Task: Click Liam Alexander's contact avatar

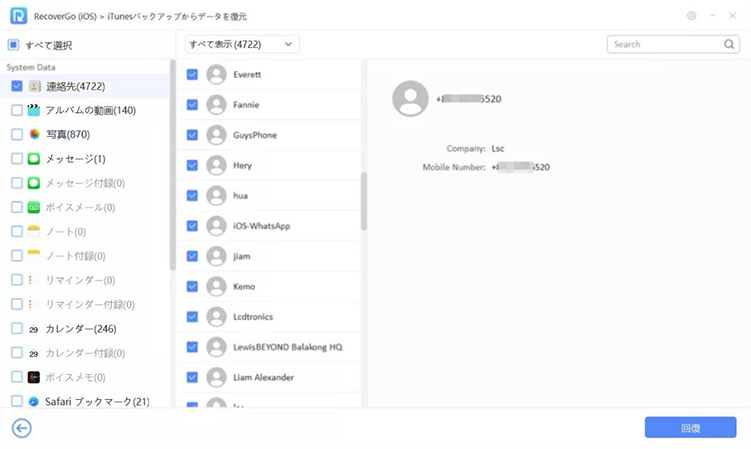Action: pyautogui.click(x=216, y=377)
